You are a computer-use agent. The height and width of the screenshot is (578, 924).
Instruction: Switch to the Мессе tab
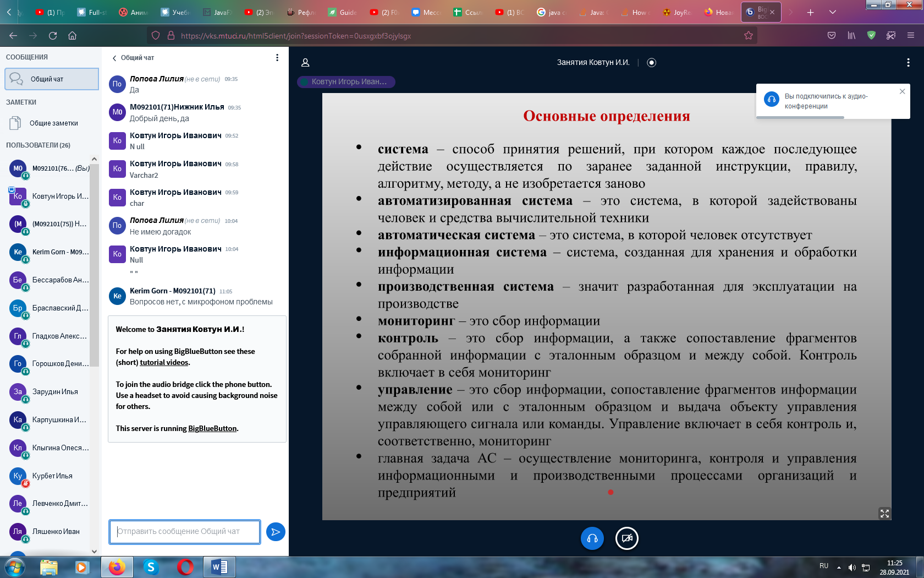(x=426, y=12)
